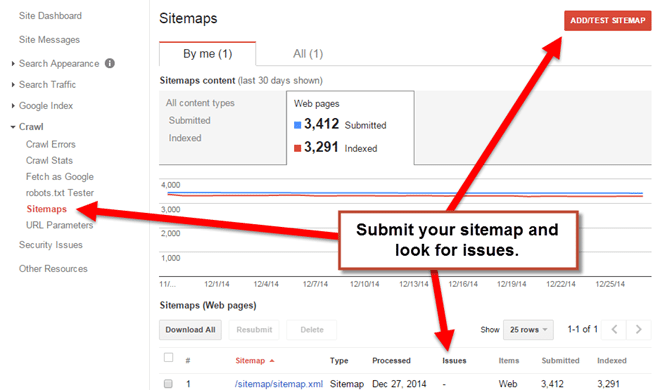Click the ADD/TEST SITEMAP button
Image resolution: width=660 pixels, height=390 pixels.
click(x=607, y=21)
